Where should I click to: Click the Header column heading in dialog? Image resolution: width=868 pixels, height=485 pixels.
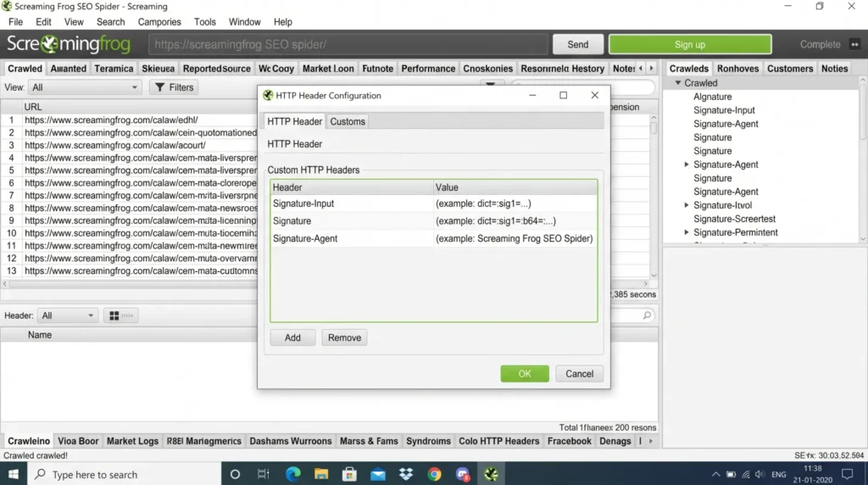click(x=352, y=187)
